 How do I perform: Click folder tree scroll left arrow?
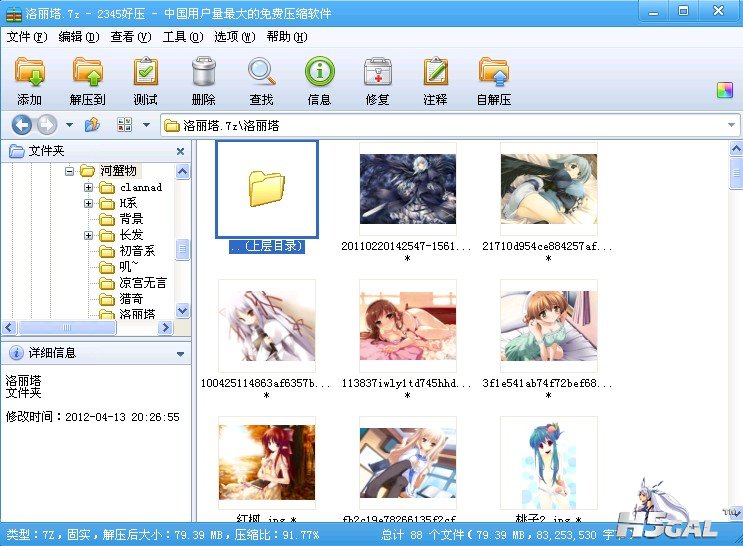[9, 327]
